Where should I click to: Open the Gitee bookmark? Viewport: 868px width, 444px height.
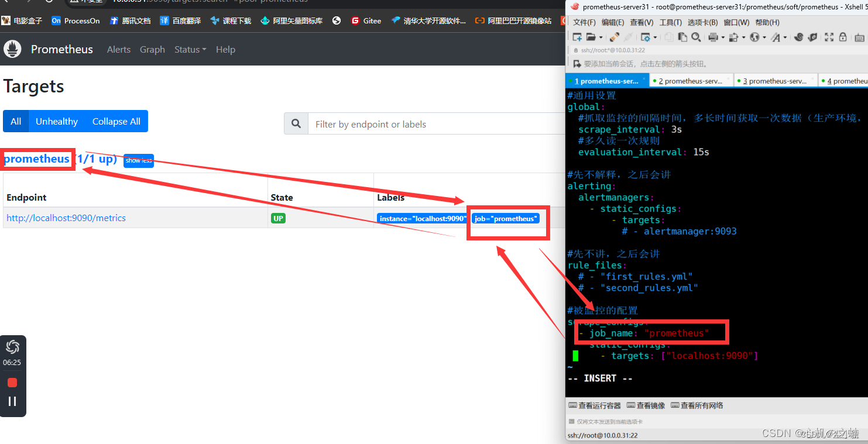click(x=366, y=20)
